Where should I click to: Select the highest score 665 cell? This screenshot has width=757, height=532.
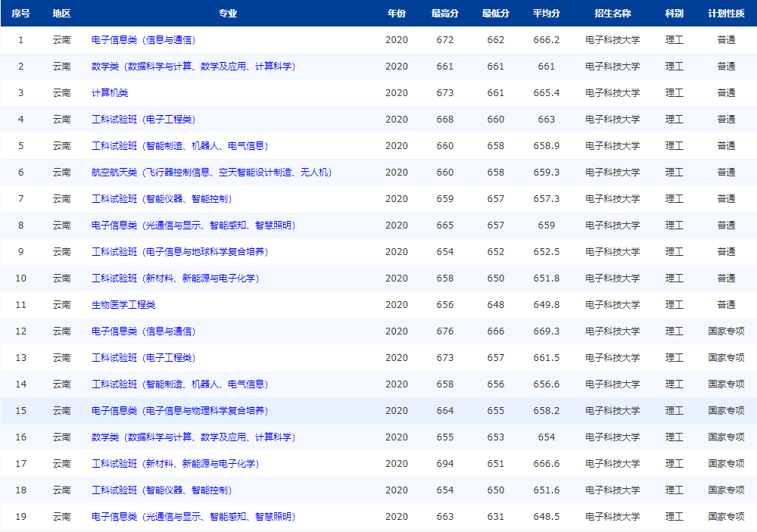coord(445,226)
